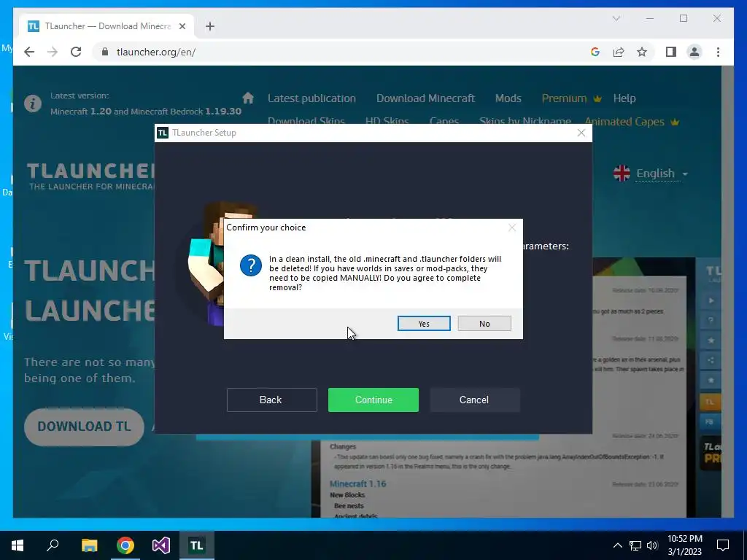This screenshot has height=560, width=747.
Task: Open the Minecraft 1.16 heading link
Action: [x=357, y=484]
